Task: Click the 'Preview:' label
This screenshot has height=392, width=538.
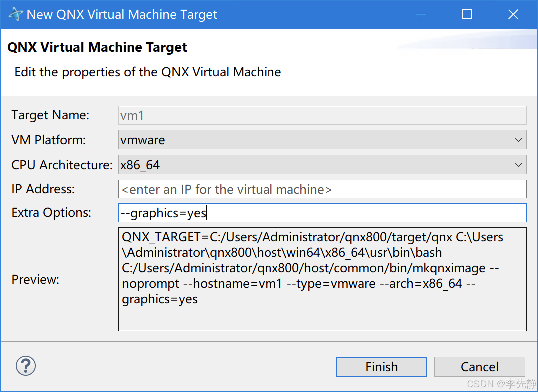Action: pos(36,279)
